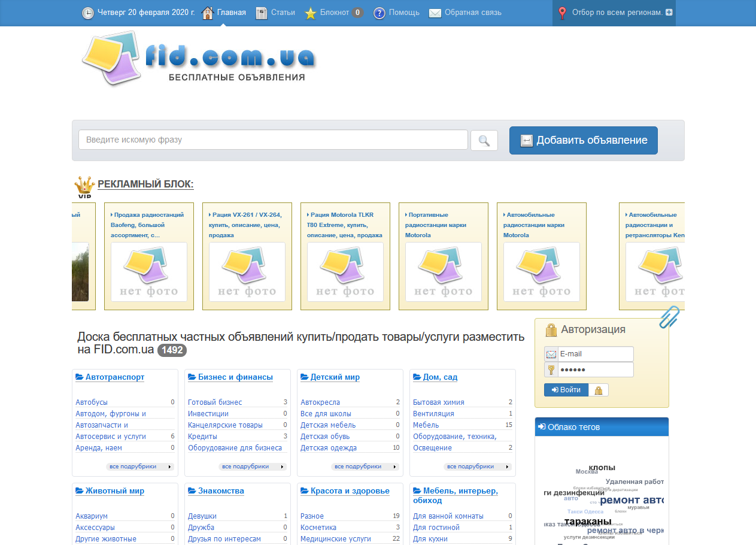Click the star Блокнот icon
This screenshot has height=545, width=756.
(310, 13)
